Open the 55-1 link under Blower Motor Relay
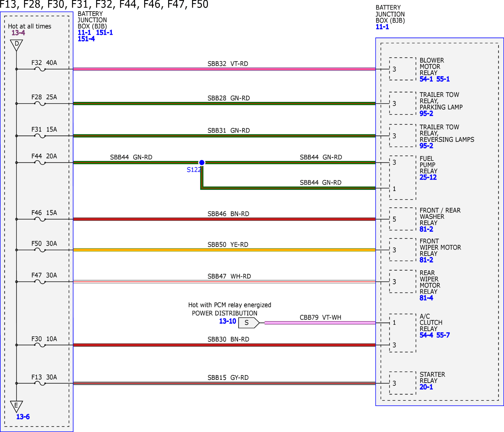The image size is (504, 432). (443, 79)
